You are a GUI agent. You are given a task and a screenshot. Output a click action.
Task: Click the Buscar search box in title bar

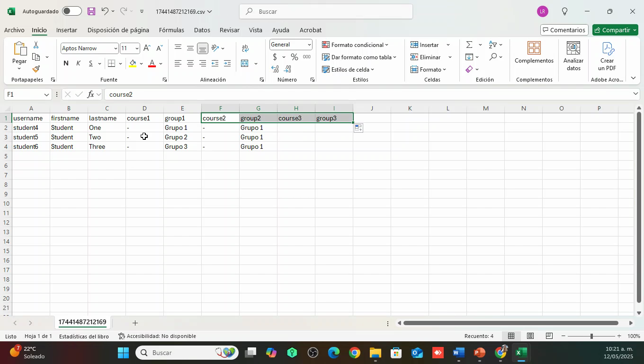tap(326, 11)
